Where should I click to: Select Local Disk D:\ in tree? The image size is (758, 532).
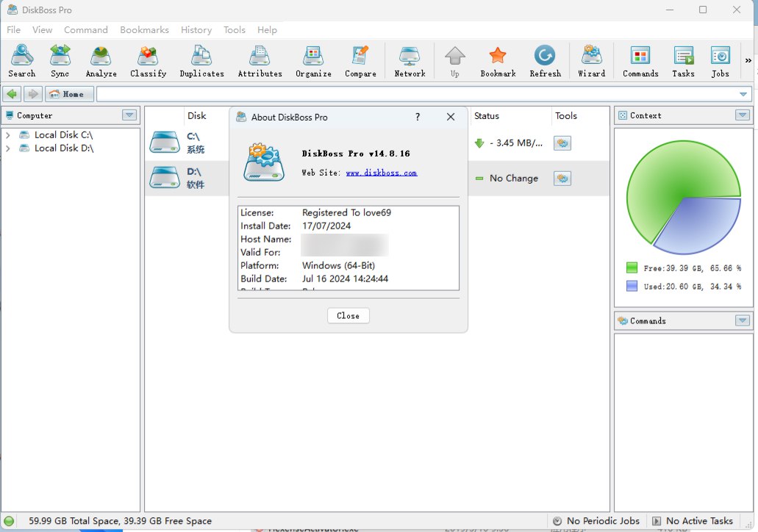coord(64,148)
